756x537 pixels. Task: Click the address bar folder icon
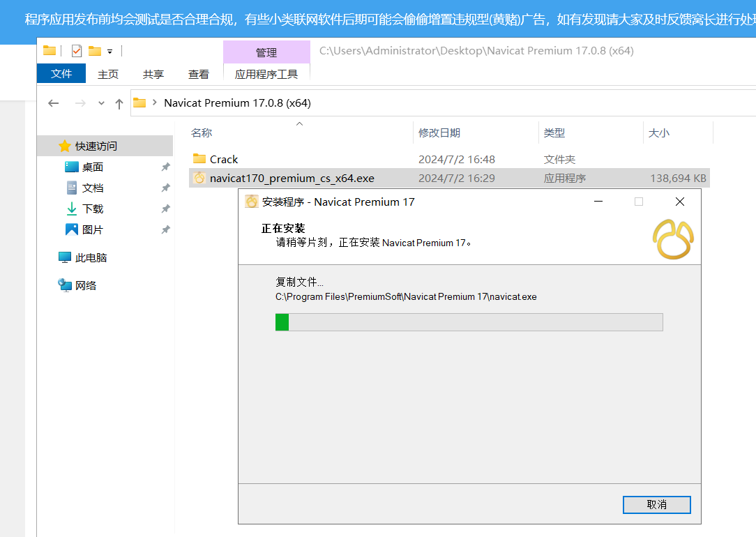coord(139,103)
